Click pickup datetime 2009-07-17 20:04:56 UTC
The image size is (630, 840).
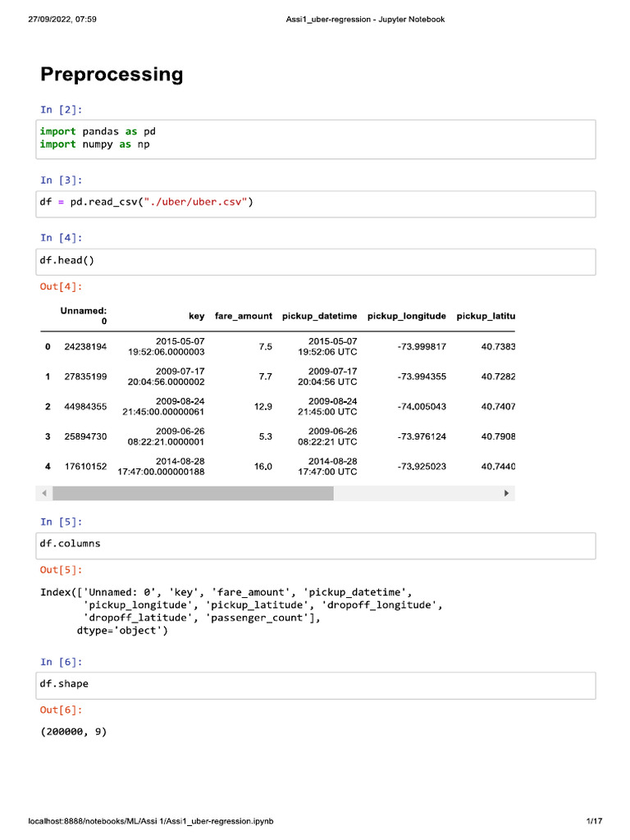(327, 377)
